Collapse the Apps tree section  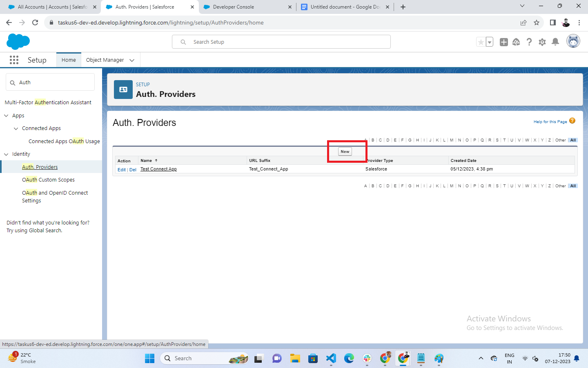[6, 116]
